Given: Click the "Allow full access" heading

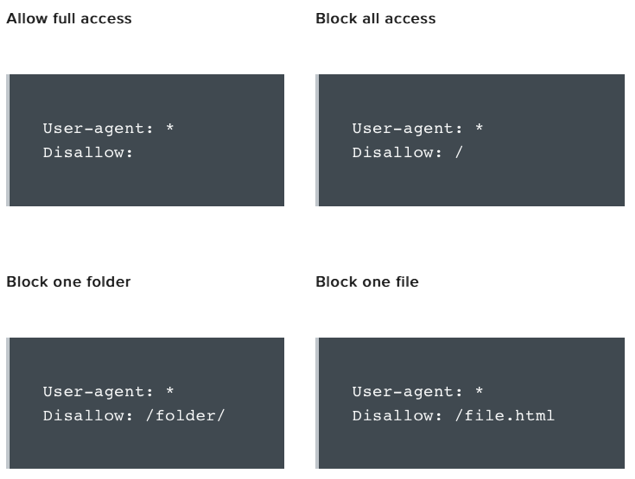Looking at the screenshot, I should point(69,18).
